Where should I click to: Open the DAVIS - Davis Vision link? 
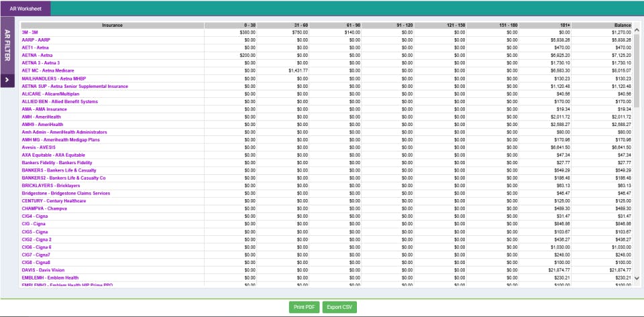43,270
